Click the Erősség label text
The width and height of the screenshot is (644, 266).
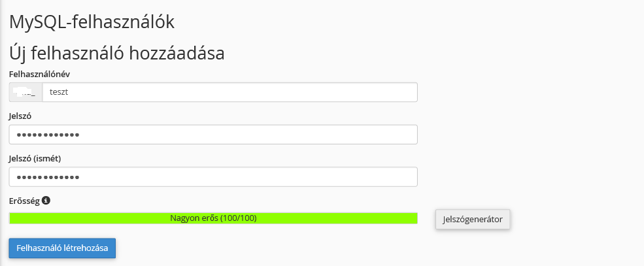click(x=24, y=201)
